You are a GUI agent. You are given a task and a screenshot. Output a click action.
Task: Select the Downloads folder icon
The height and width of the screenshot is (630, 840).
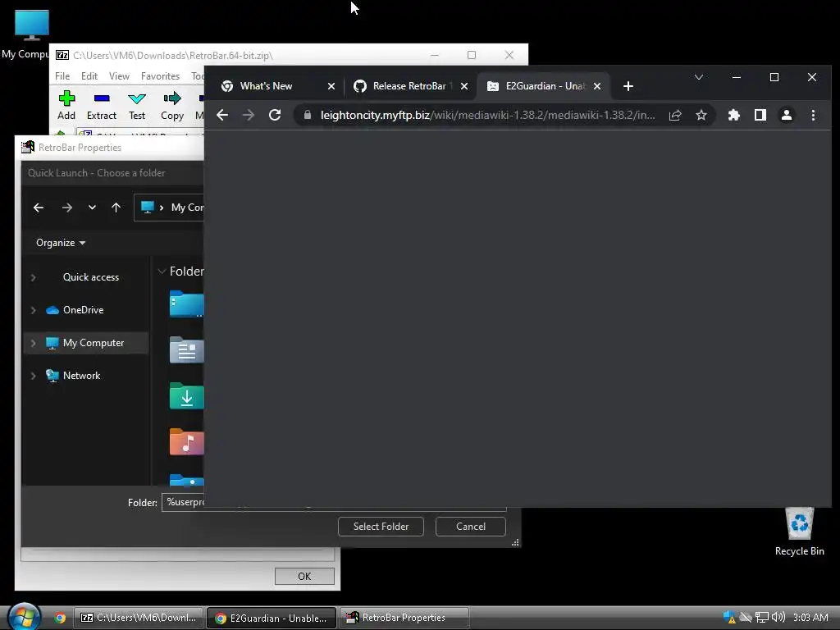point(186,396)
